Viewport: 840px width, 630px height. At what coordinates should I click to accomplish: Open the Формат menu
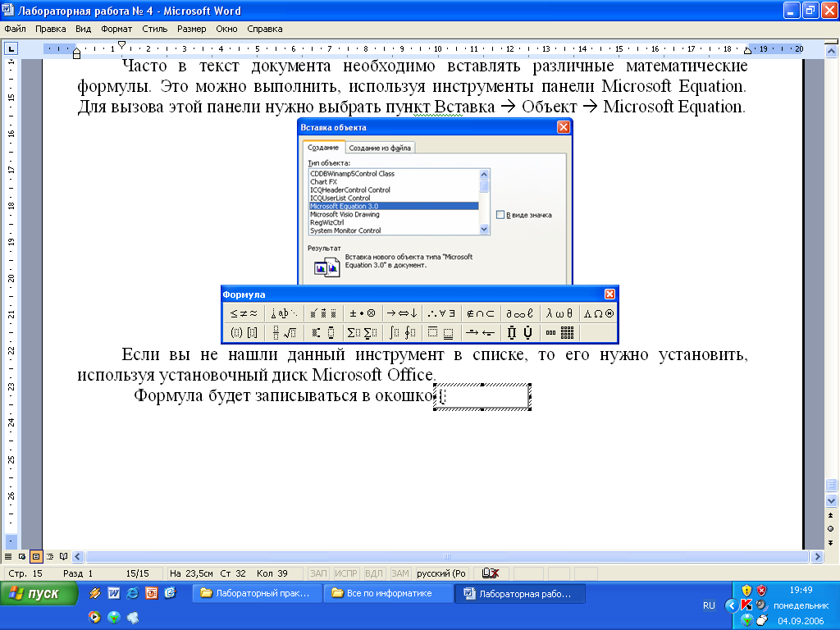(116, 29)
